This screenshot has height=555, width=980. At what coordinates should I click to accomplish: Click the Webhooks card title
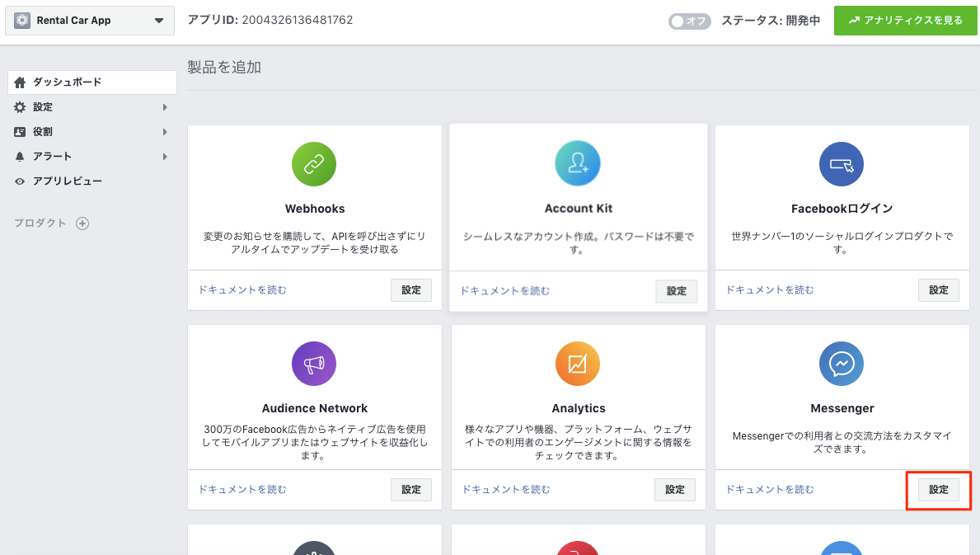point(314,209)
